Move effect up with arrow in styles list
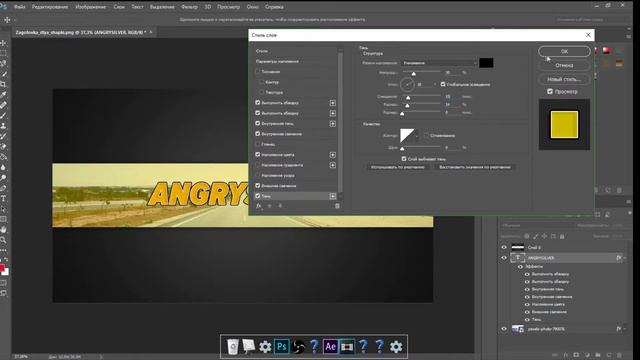640x360 pixels. coord(269,206)
